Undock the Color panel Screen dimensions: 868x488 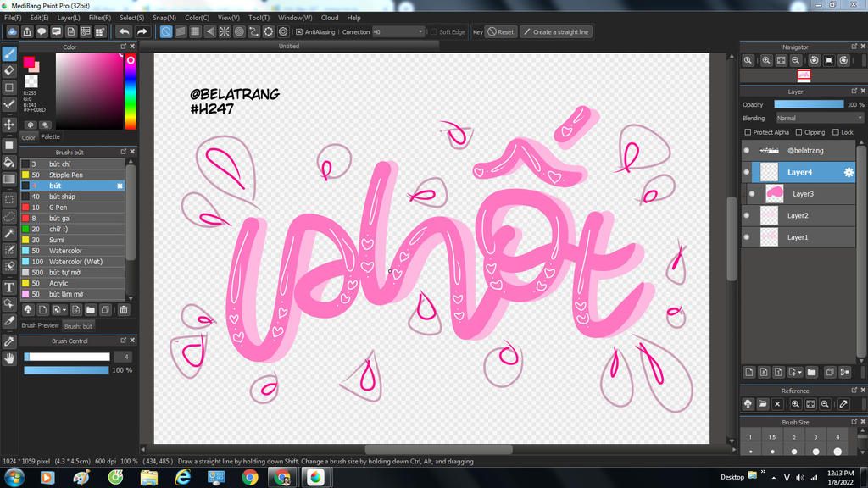click(x=124, y=47)
